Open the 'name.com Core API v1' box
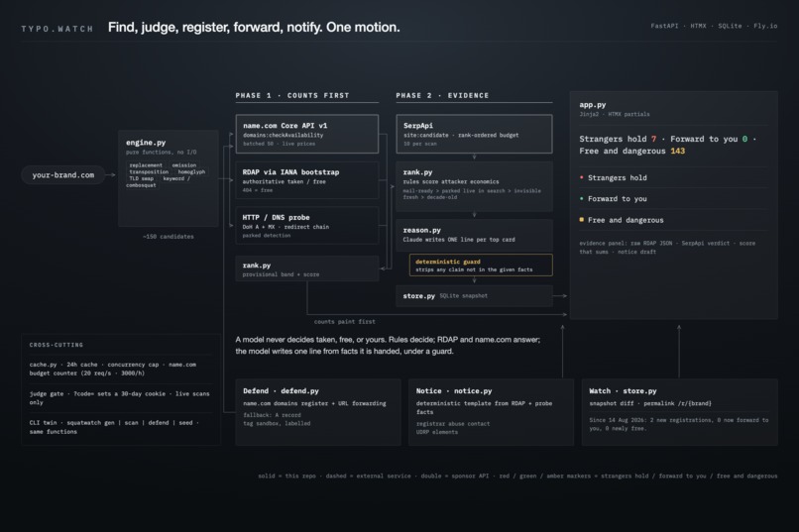The width and height of the screenshot is (799, 532). pyautogui.click(x=306, y=134)
